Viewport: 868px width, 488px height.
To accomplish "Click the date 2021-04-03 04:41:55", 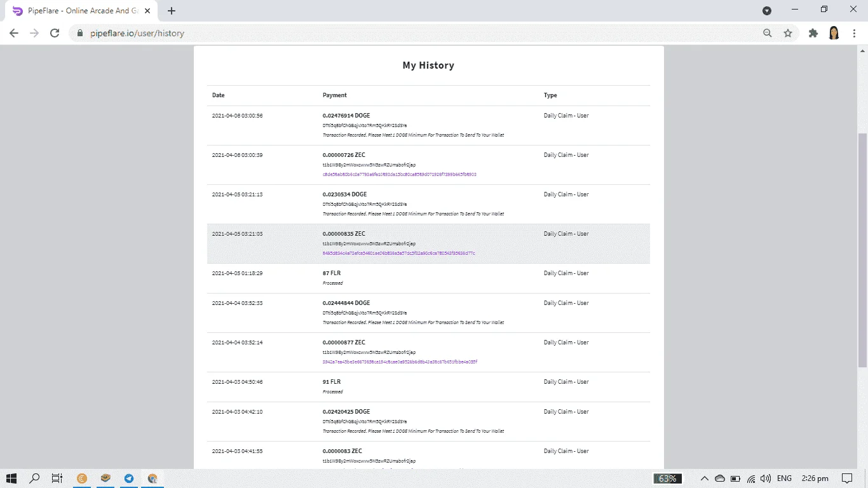I will point(237,451).
